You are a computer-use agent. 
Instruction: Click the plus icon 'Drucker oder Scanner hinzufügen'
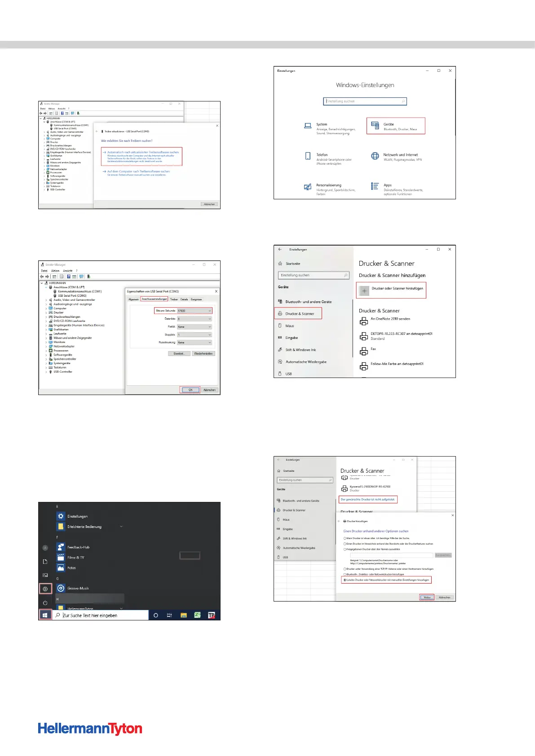[x=364, y=290]
